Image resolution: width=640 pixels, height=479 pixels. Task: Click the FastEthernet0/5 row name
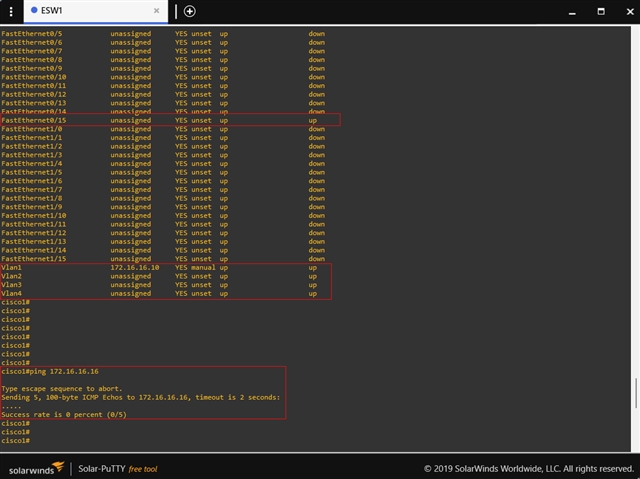[x=32, y=34]
